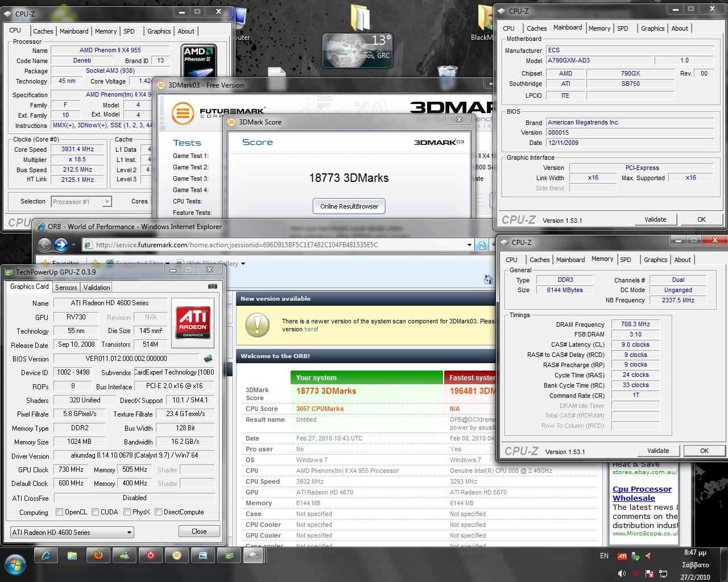This screenshot has width=728, height=582.
Task: Click the EN language indicator in taskbar
Action: pyautogui.click(x=604, y=556)
